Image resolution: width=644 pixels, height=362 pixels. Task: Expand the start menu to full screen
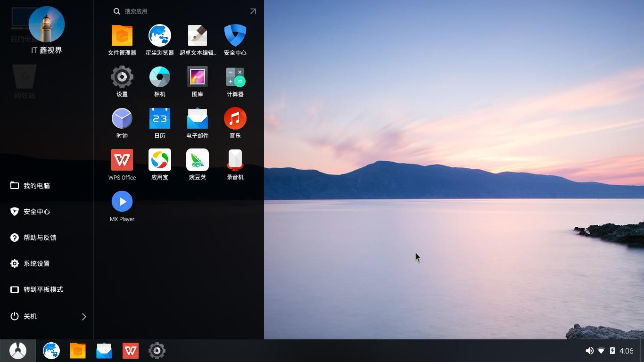[x=253, y=11]
